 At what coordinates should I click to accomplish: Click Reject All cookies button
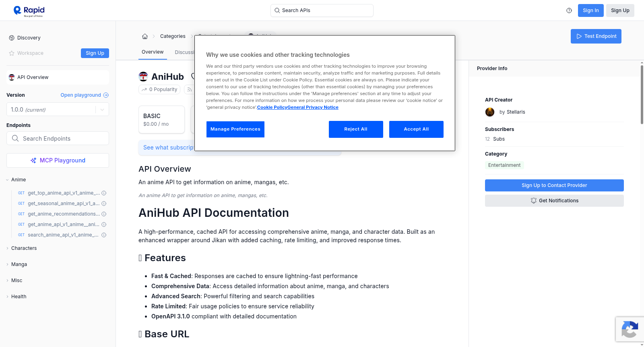[356, 129]
